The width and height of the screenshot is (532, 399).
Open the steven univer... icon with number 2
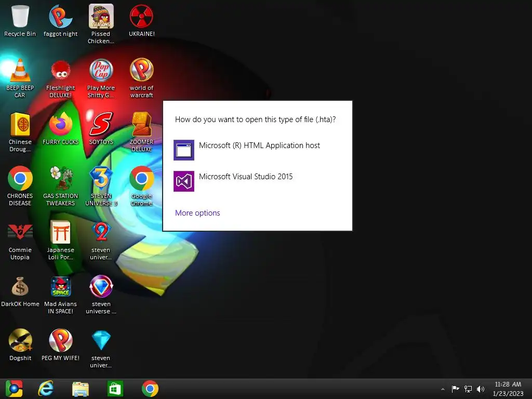pyautogui.click(x=101, y=232)
